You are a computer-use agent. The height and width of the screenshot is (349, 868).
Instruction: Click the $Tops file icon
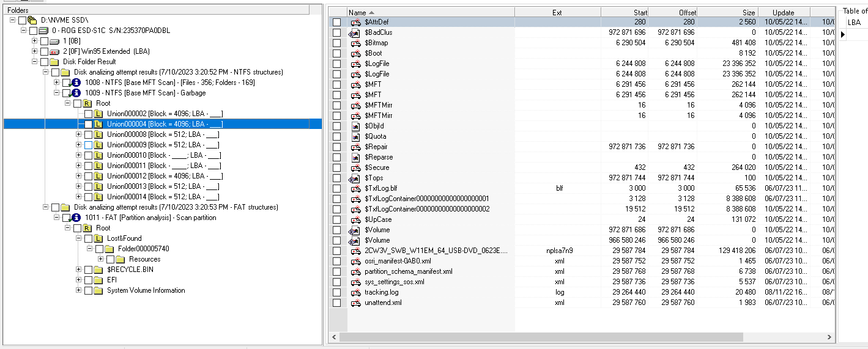pyautogui.click(x=355, y=178)
